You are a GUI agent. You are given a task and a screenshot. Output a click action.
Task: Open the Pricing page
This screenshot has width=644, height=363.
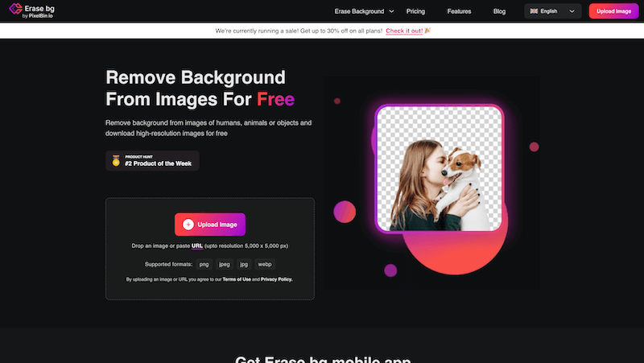coord(415,12)
